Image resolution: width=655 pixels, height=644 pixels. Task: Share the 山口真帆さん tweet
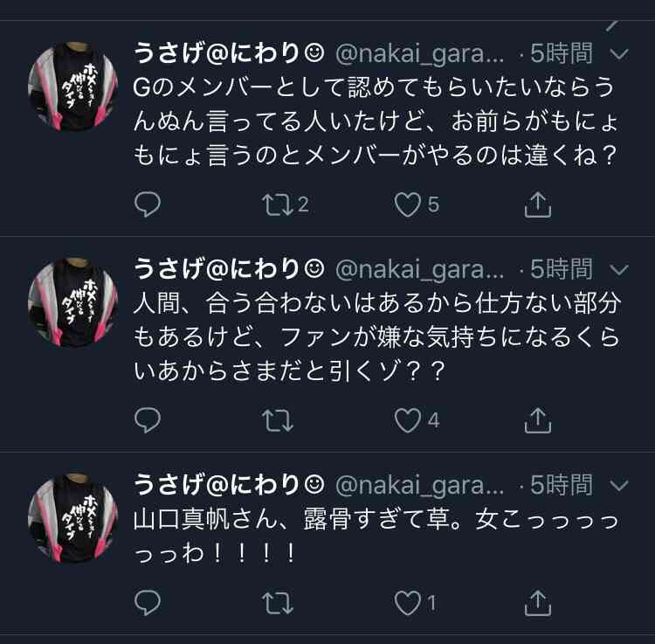[x=538, y=603]
